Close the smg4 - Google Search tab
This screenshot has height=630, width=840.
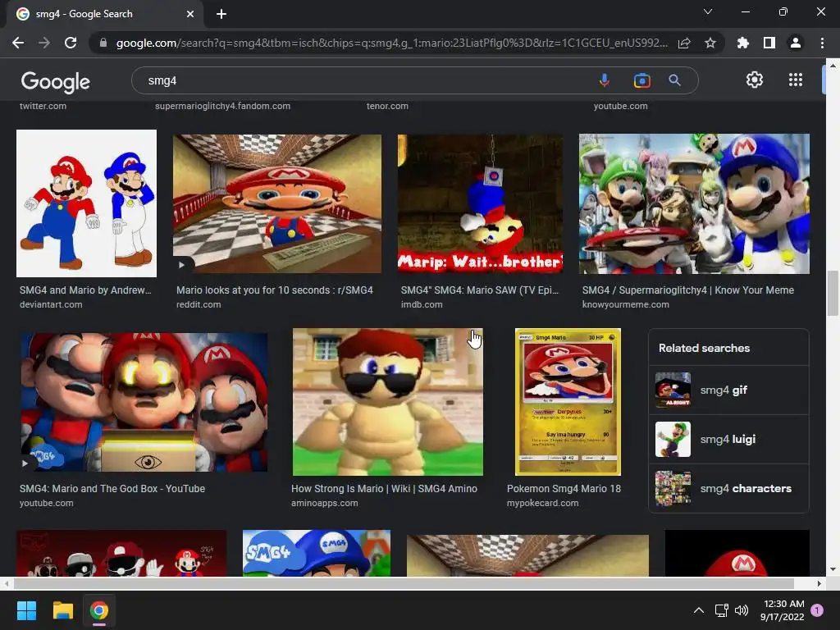click(189, 14)
